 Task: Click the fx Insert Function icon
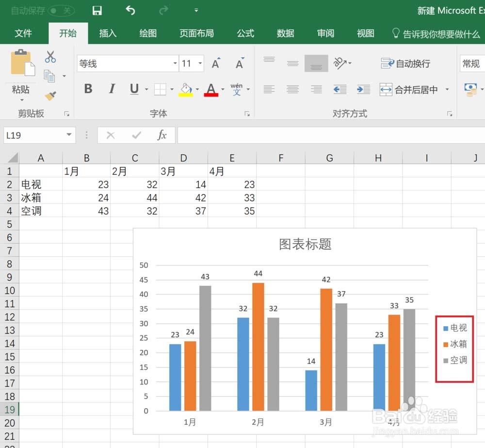point(163,135)
